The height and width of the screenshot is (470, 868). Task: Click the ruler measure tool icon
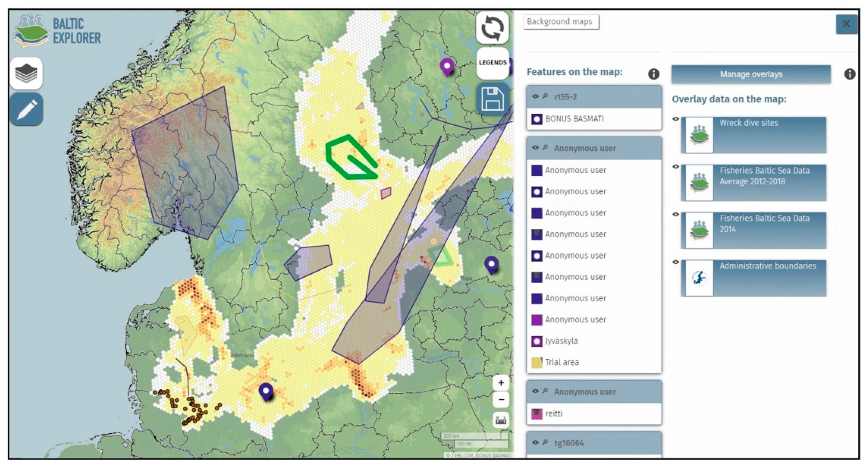[x=501, y=420]
